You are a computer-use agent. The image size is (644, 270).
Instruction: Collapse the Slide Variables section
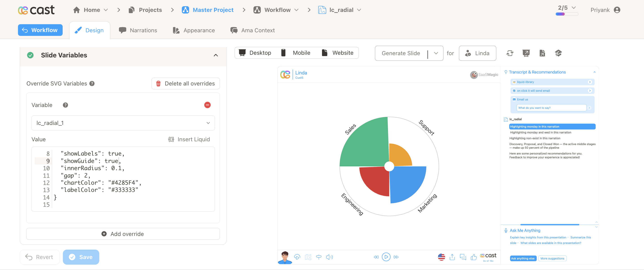pyautogui.click(x=216, y=55)
